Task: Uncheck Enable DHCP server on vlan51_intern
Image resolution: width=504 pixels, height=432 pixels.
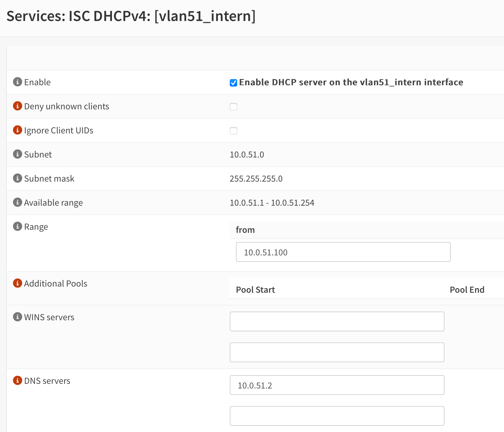Action: click(233, 82)
